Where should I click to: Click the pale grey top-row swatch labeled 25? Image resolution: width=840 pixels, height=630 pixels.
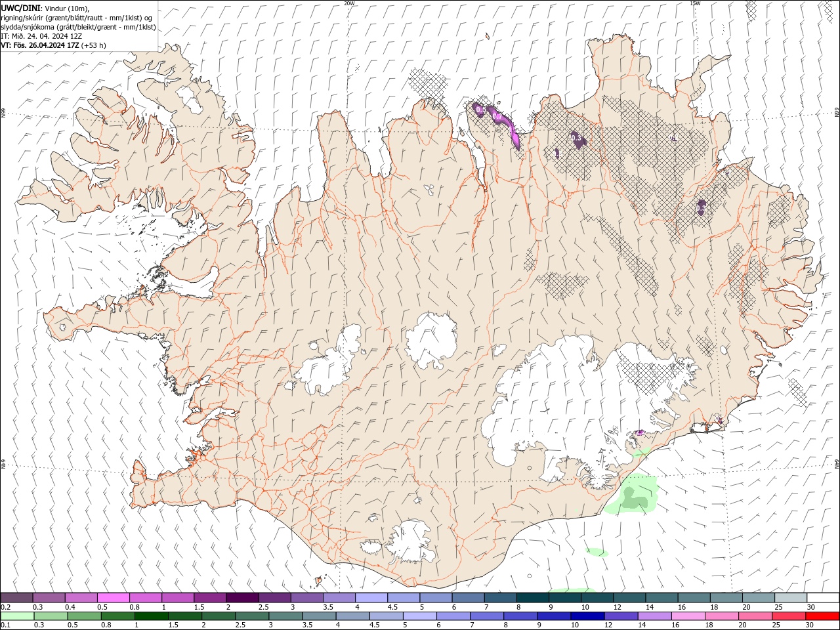click(790, 597)
